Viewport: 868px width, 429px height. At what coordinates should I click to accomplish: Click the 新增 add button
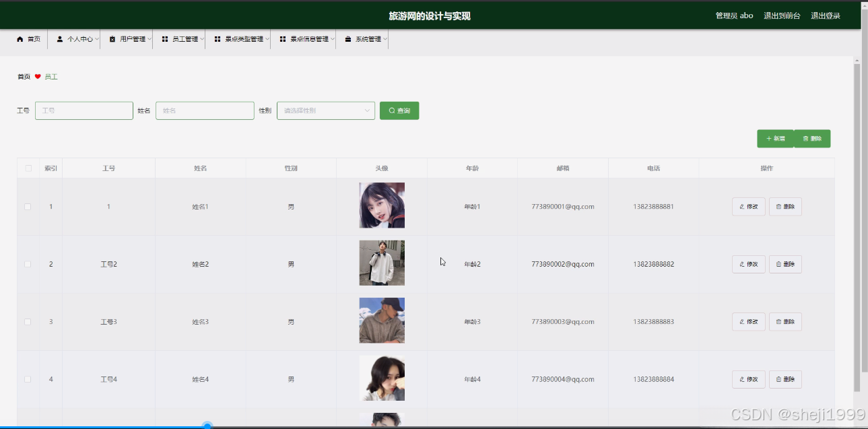pos(775,139)
